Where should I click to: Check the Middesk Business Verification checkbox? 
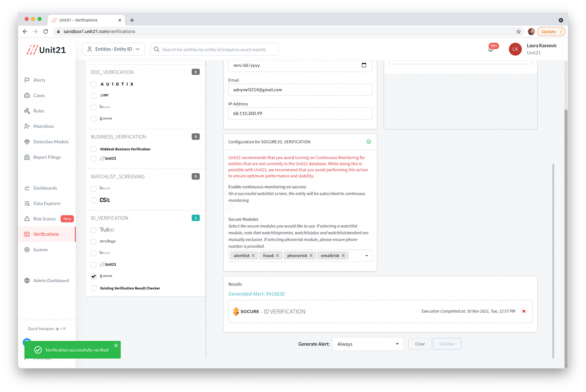93,149
